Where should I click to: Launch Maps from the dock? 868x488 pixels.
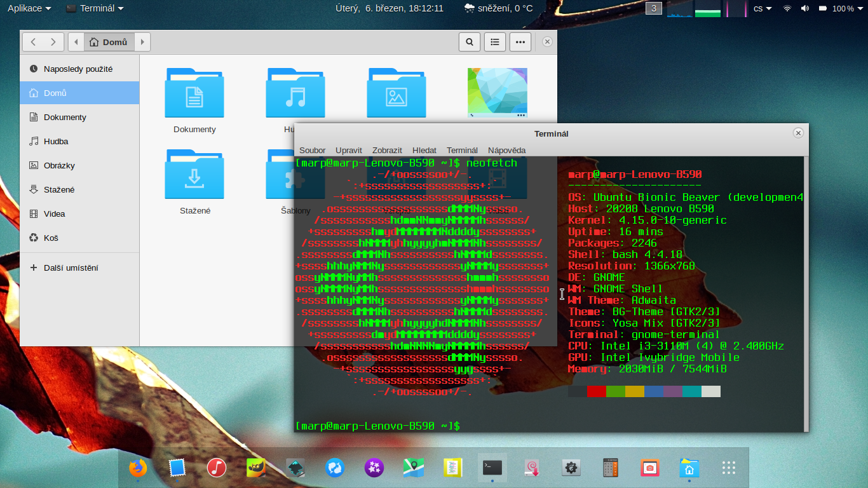point(414,468)
